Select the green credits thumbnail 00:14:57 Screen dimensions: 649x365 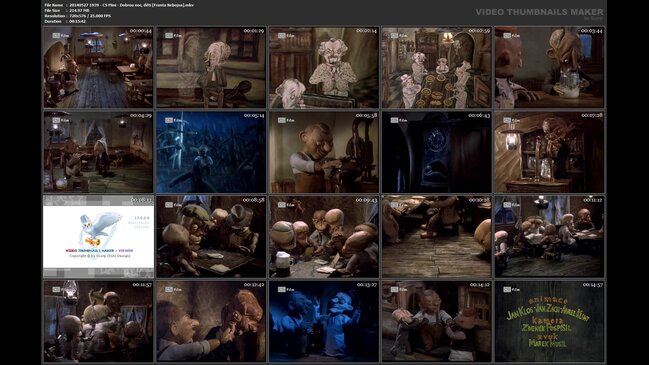point(549,321)
